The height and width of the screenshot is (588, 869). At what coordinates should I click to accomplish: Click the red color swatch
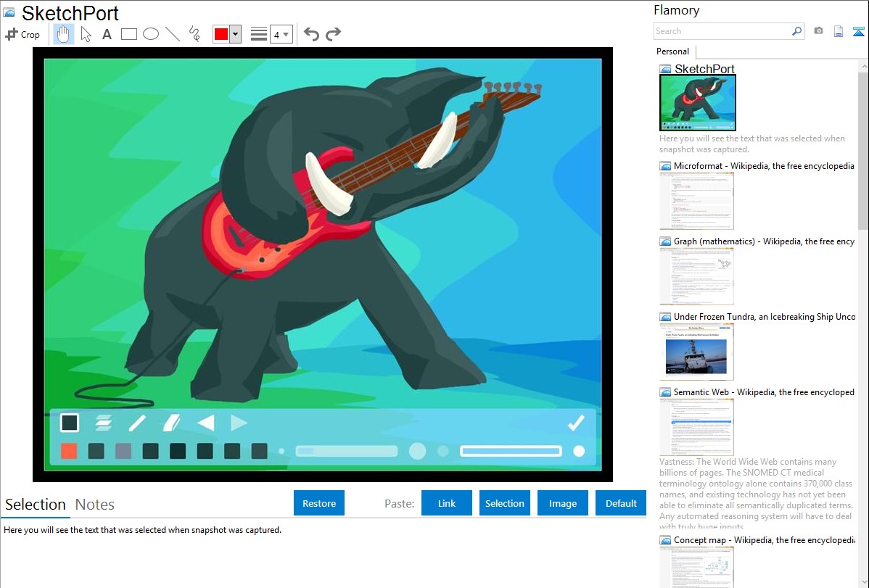(x=221, y=34)
